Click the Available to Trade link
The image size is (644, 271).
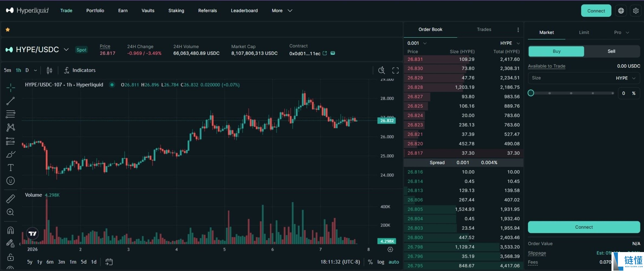click(x=546, y=66)
